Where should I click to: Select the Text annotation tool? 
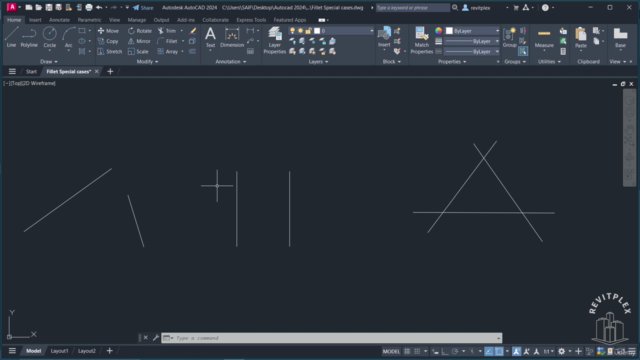[210, 37]
